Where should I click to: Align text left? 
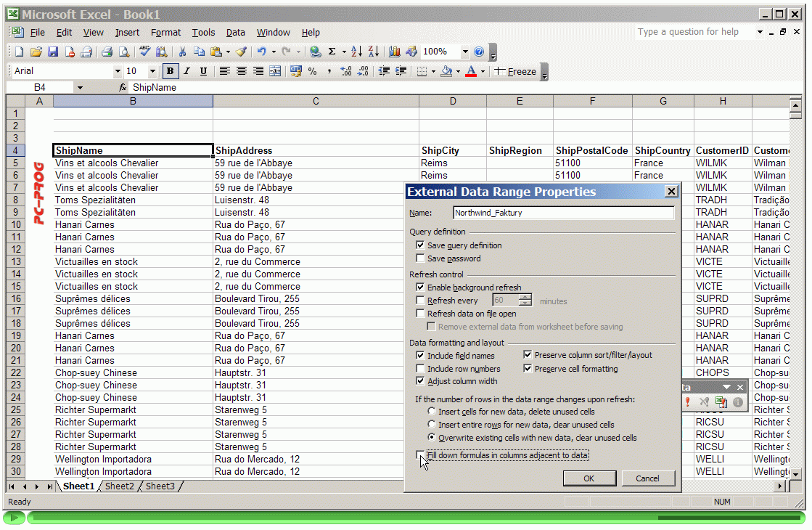point(224,71)
